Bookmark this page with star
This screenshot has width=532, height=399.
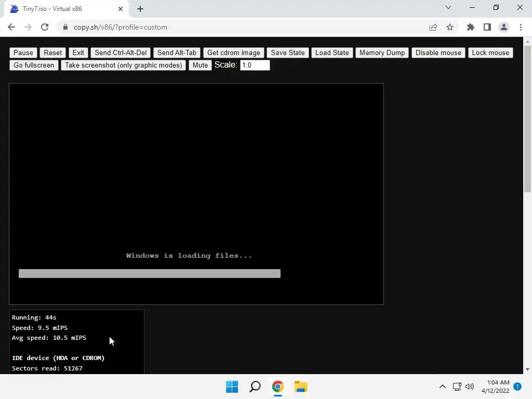coord(450,27)
